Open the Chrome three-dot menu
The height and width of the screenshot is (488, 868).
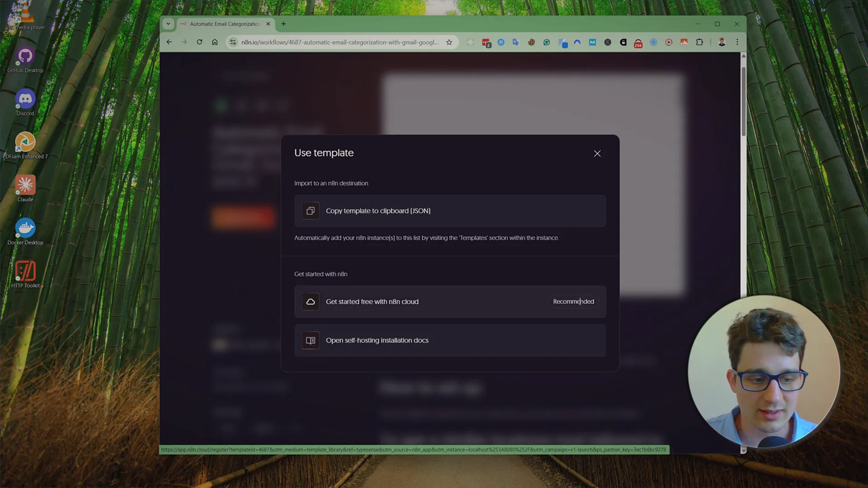pyautogui.click(x=737, y=42)
